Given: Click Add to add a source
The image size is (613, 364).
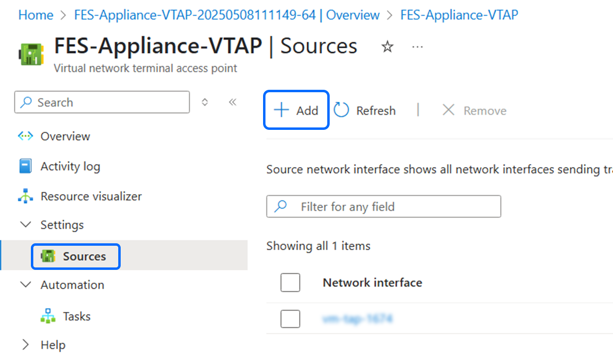Looking at the screenshot, I should tap(296, 110).
